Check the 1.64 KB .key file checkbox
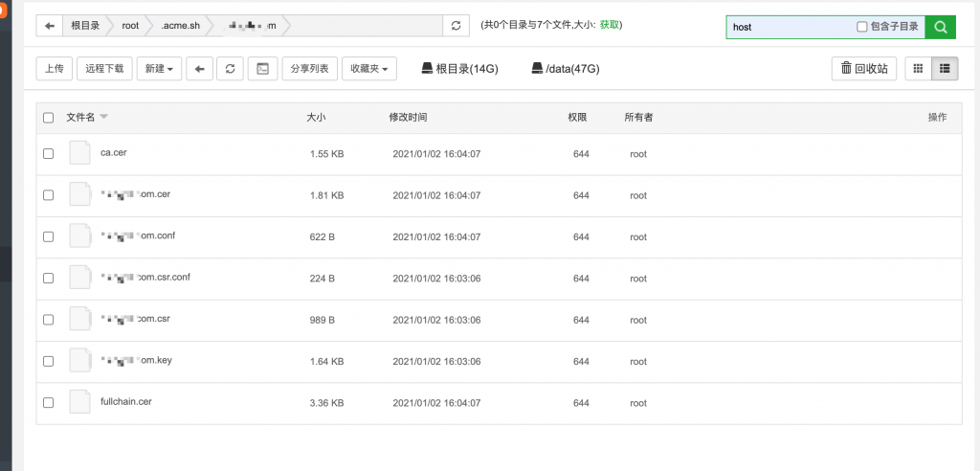This screenshot has height=471, width=980. (48, 362)
